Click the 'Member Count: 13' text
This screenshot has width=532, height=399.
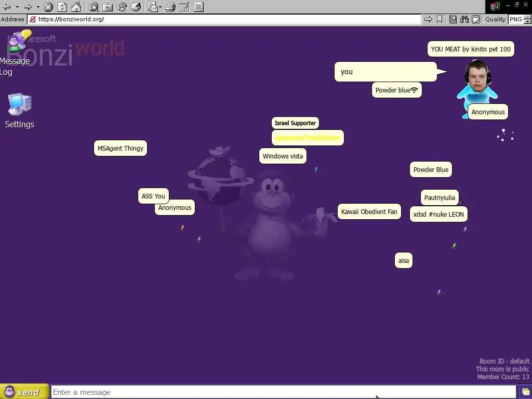[x=503, y=377]
